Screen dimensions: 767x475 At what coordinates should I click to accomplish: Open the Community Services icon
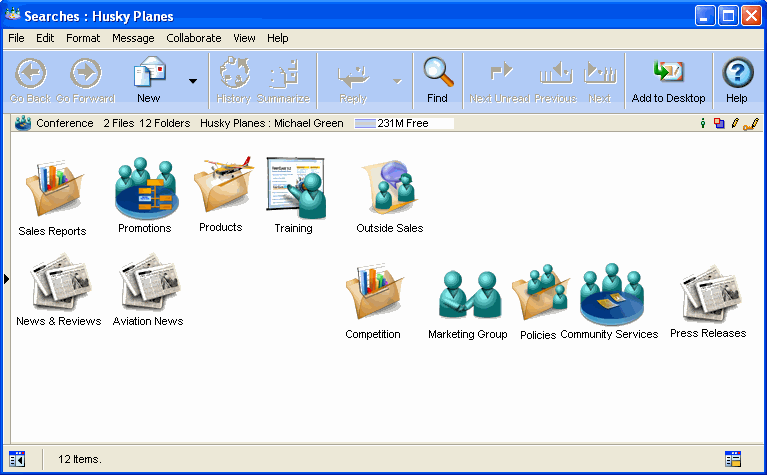point(609,295)
